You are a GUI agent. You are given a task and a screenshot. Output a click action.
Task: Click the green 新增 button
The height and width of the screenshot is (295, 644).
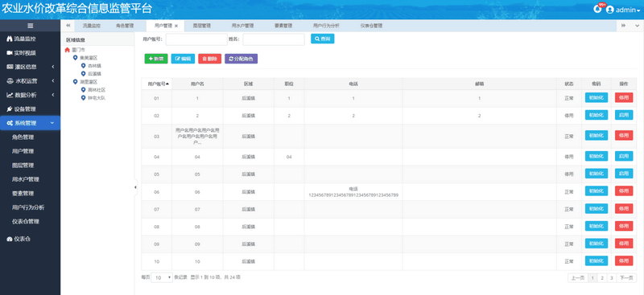click(156, 59)
